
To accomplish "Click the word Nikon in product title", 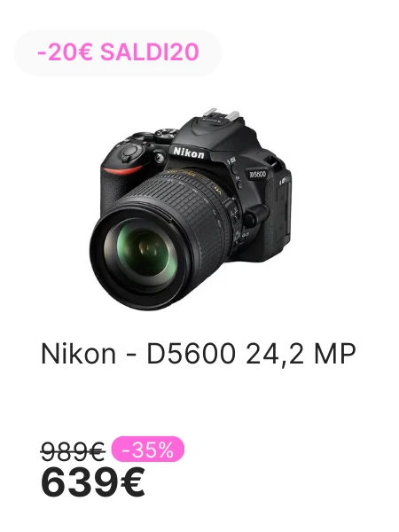I will pos(78,354).
